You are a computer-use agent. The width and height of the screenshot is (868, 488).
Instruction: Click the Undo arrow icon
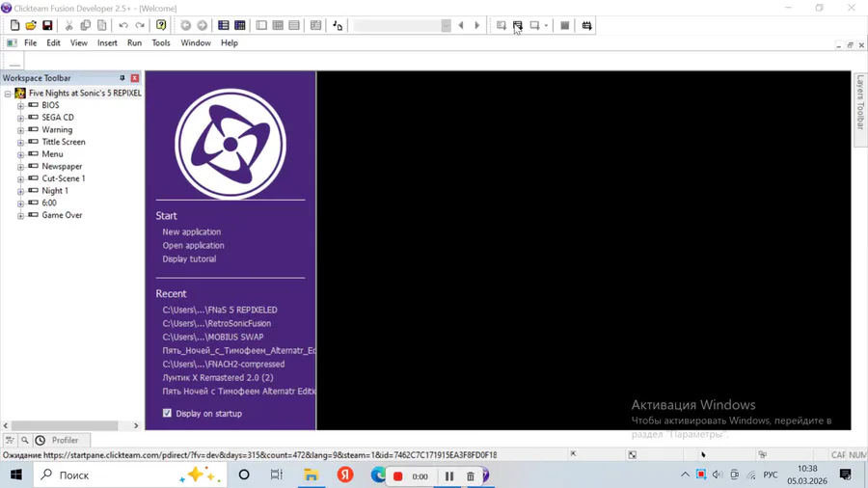tap(123, 25)
